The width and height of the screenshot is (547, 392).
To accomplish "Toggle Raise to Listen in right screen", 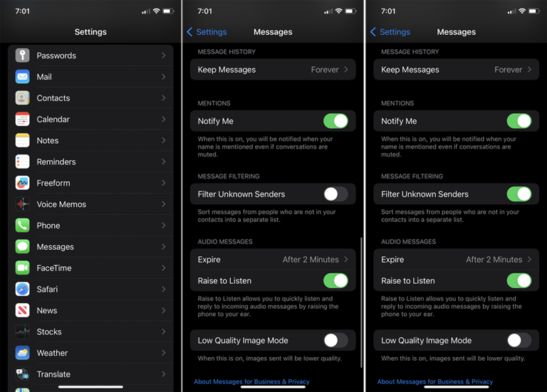I will [x=519, y=280].
